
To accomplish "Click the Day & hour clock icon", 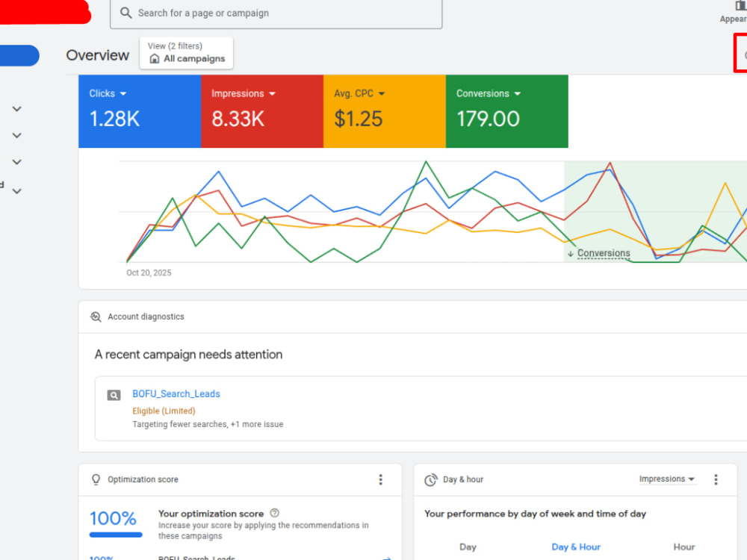I will coord(431,479).
